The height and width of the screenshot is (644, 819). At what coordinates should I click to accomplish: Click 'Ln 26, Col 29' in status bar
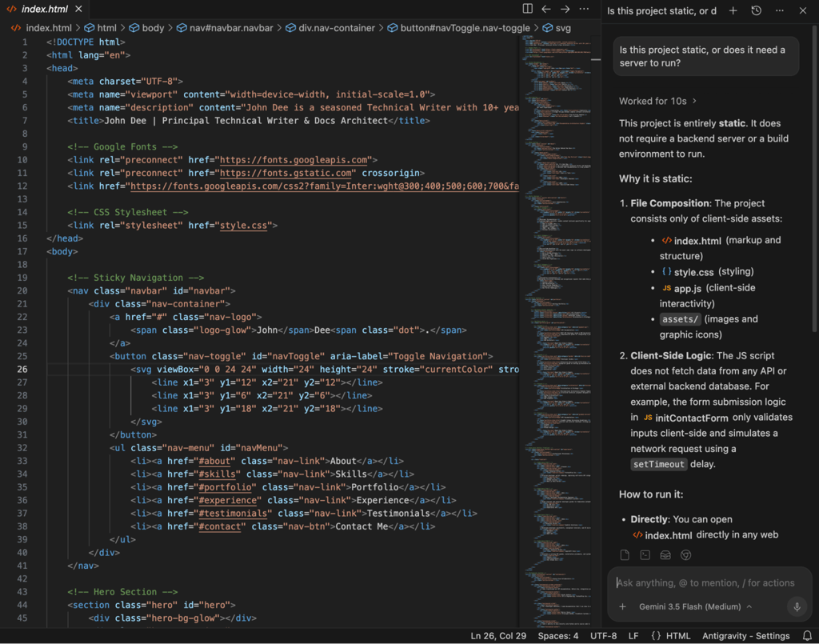pos(498,636)
